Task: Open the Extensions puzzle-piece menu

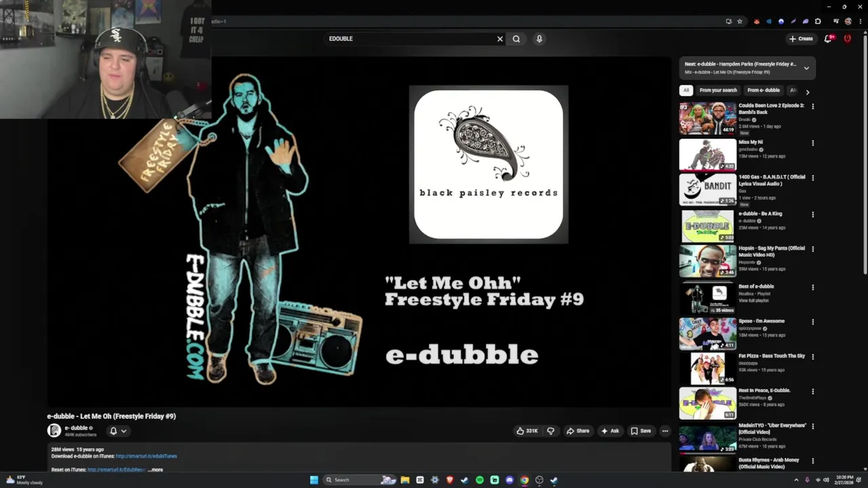Action: pos(818,21)
